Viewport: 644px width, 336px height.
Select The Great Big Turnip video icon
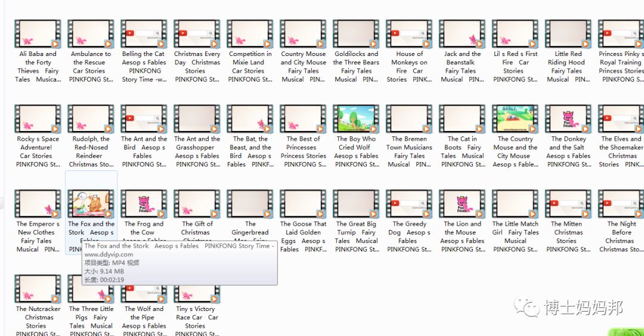tap(356, 204)
